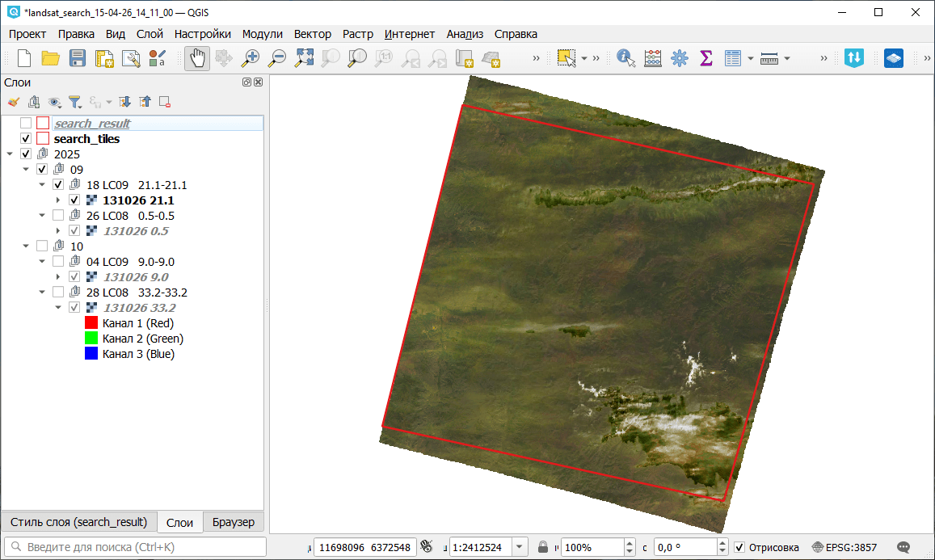Toggle visibility of search_tiles layer
Viewport: 935px width, 560px height.
point(26,139)
